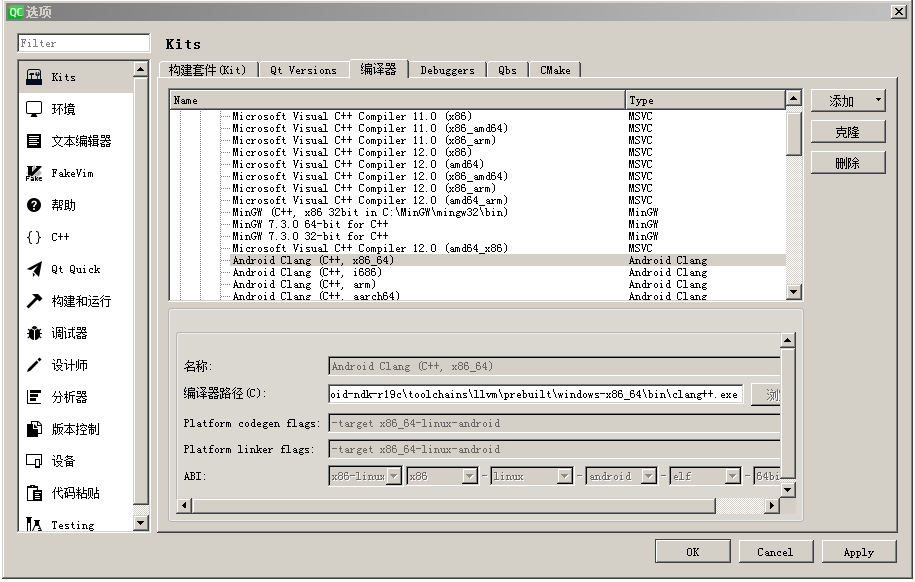Focus the Filter search field
Screen dimensions: 915x582
pos(84,43)
